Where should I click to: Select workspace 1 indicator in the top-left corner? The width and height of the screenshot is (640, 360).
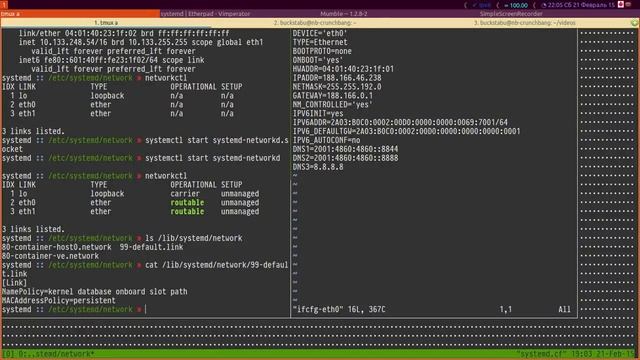coord(4,5)
